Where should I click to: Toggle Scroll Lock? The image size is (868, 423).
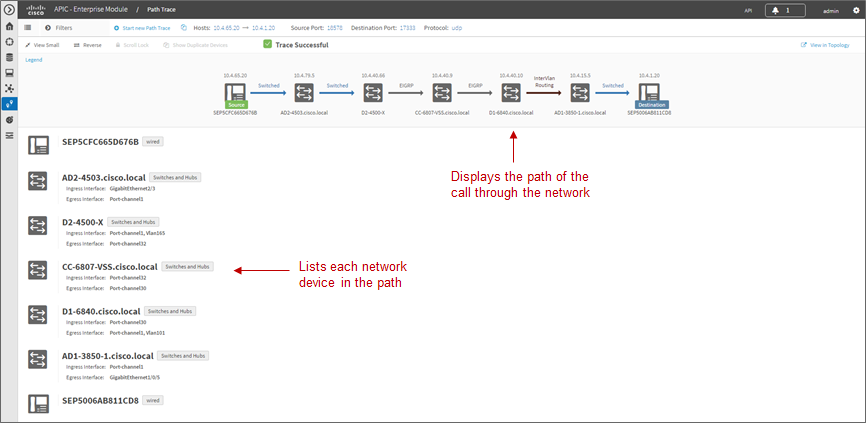click(132, 45)
